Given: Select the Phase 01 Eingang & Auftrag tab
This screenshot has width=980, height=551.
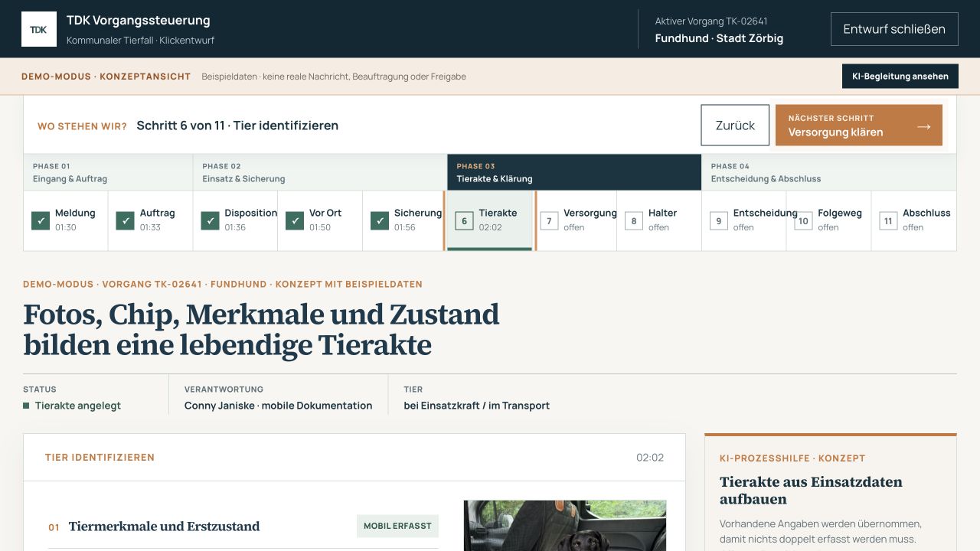Looking at the screenshot, I should coord(108,172).
